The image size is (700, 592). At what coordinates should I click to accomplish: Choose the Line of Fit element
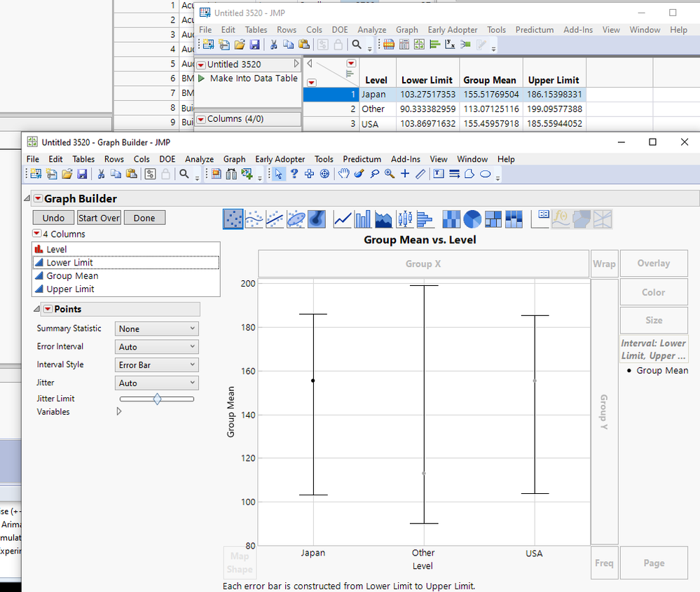275,219
